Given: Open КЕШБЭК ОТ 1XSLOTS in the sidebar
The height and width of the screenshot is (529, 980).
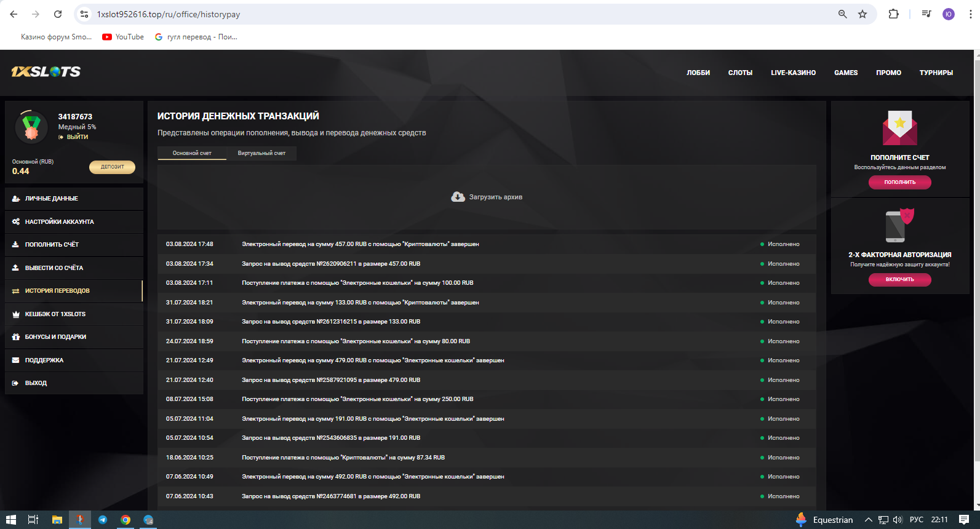Looking at the screenshot, I should 74,314.
